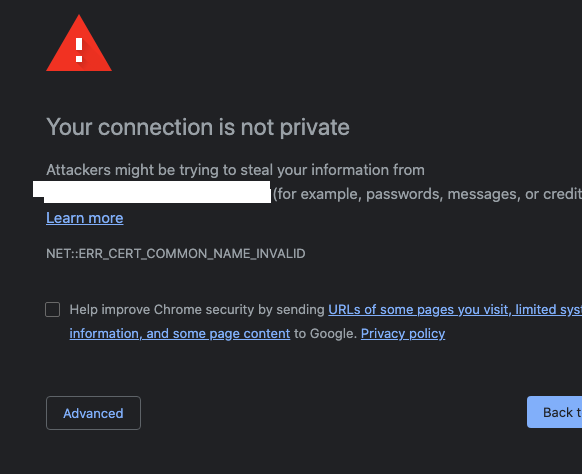Open the Privacy policy link
Screen dimensions: 582x474
tap(403, 333)
